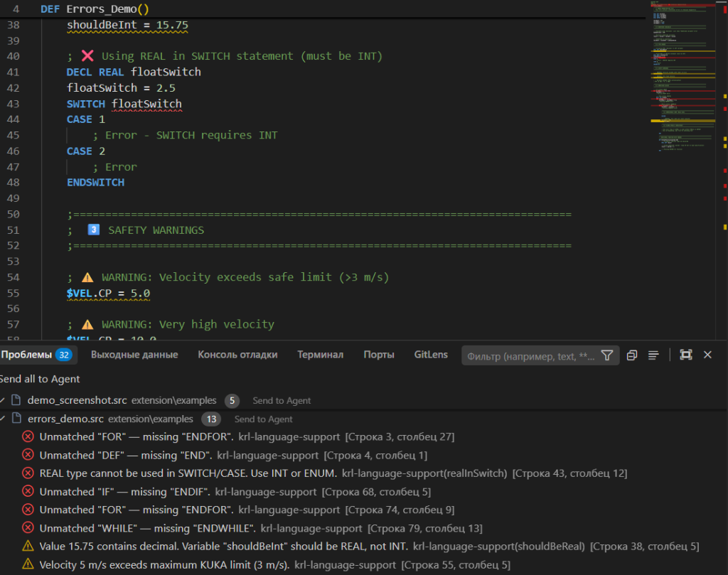Viewport: 728px width, 575px height.
Task: Click error icon of REAL type SWITCH row
Action: click(28, 473)
